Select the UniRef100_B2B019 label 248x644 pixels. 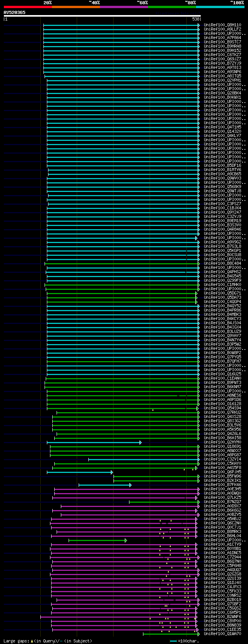222,600
